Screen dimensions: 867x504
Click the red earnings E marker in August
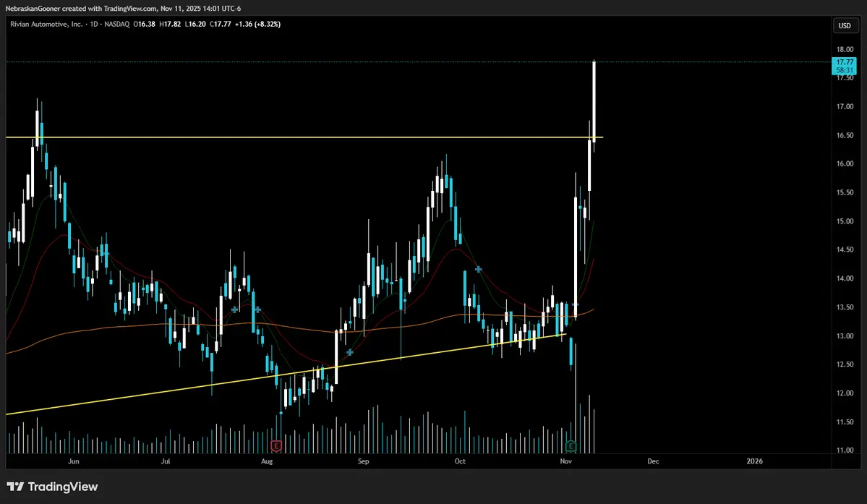click(276, 445)
